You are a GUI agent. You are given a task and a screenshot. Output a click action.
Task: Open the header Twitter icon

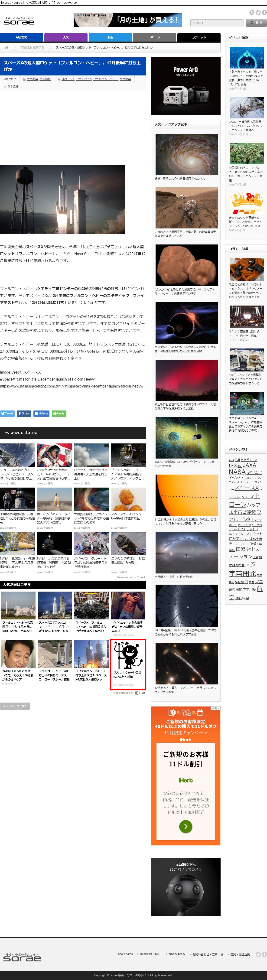(x=258, y=13)
